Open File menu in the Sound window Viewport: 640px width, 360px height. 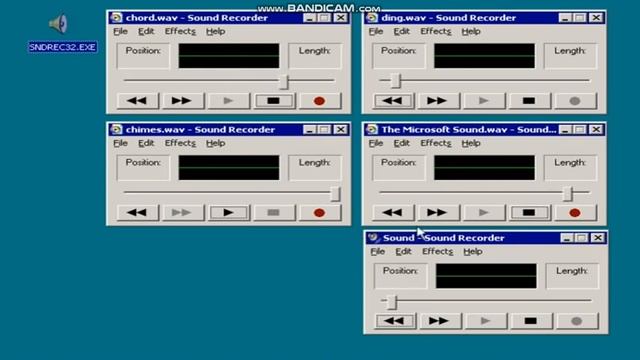point(378,252)
